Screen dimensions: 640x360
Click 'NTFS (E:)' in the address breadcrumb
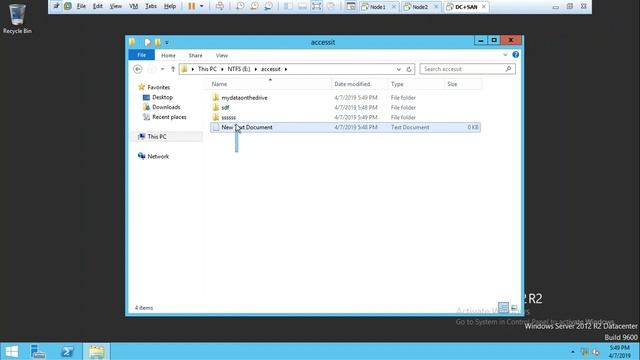(x=239, y=69)
